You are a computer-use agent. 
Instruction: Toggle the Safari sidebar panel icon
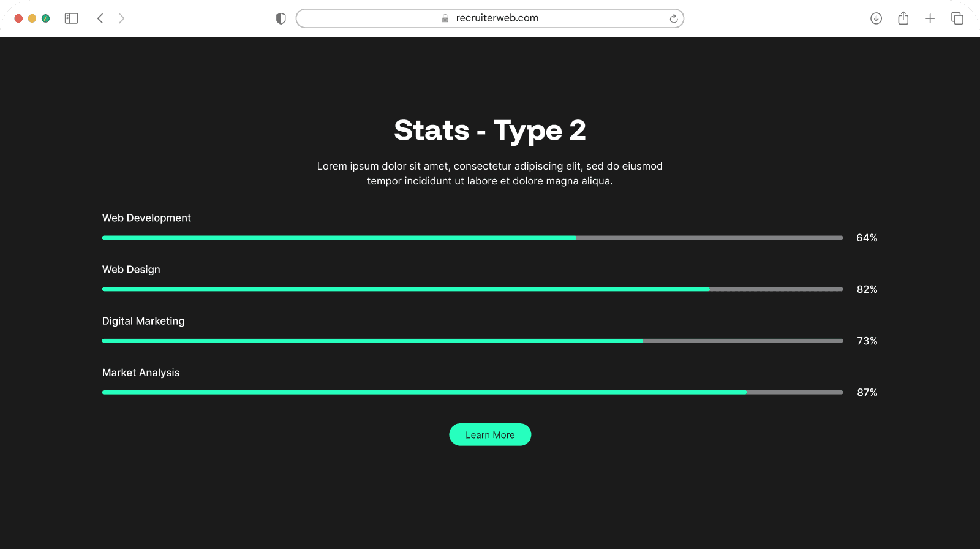(72, 18)
